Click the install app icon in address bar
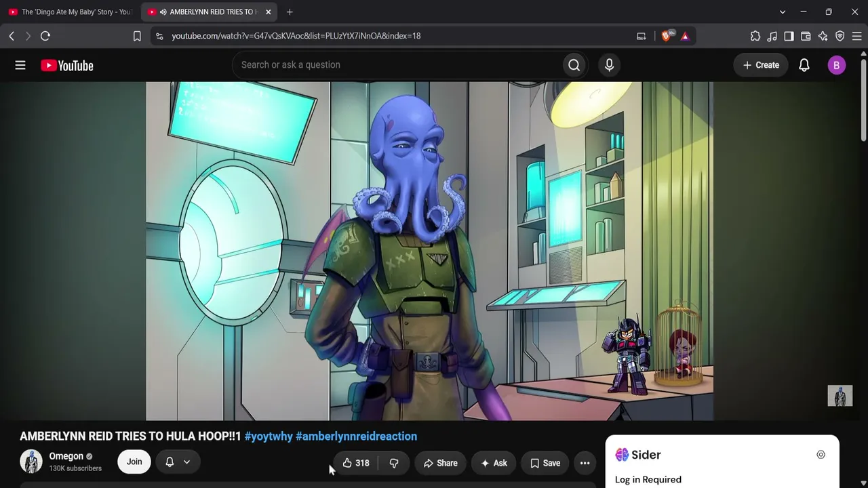 point(641,36)
